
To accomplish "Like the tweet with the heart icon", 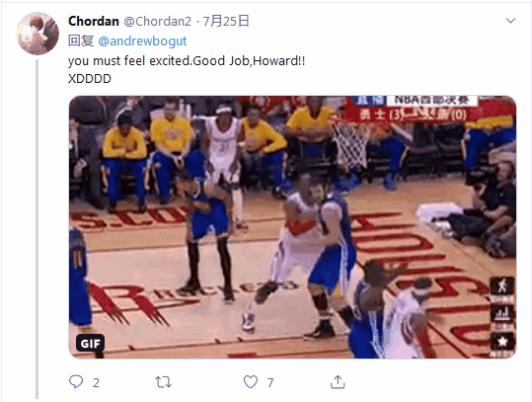I will (251, 382).
